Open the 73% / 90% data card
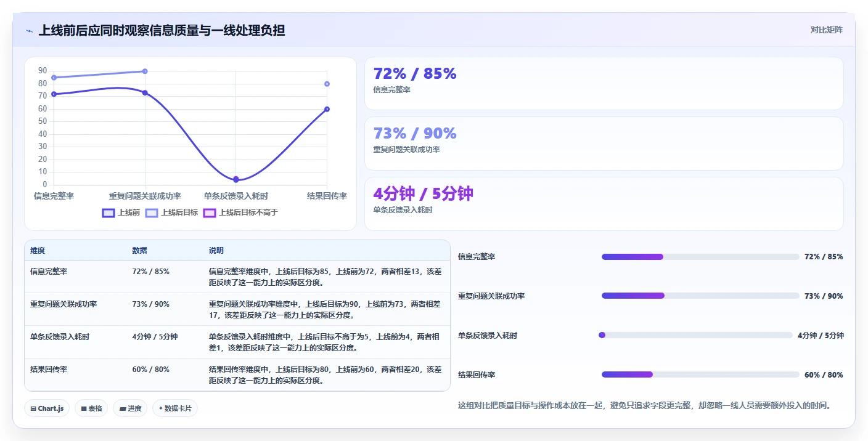This screenshot has height=441, width=868. coord(604,144)
